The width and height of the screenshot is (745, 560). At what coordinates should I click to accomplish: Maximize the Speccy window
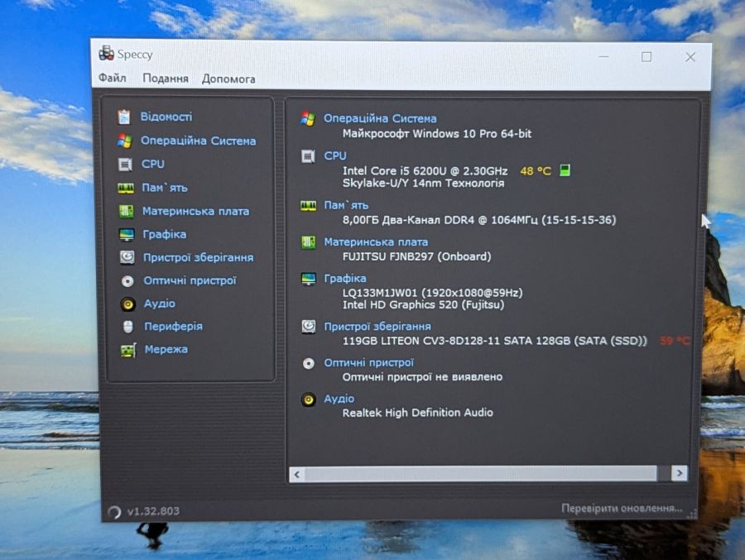click(x=646, y=57)
